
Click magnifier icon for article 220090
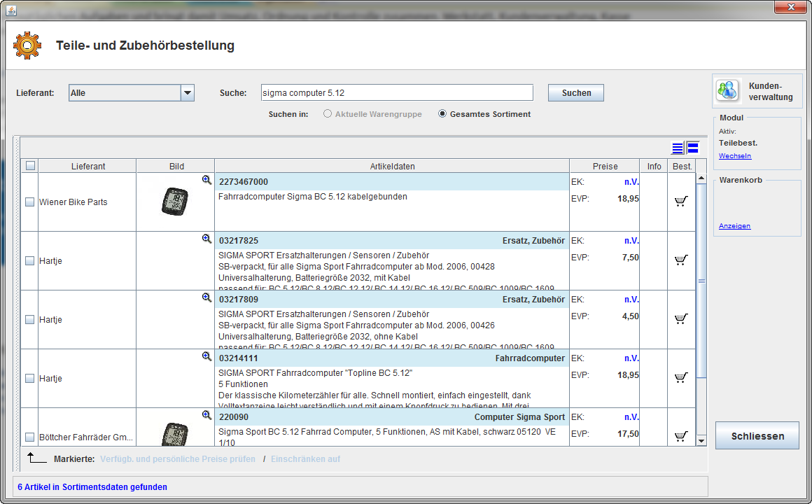[x=206, y=415]
